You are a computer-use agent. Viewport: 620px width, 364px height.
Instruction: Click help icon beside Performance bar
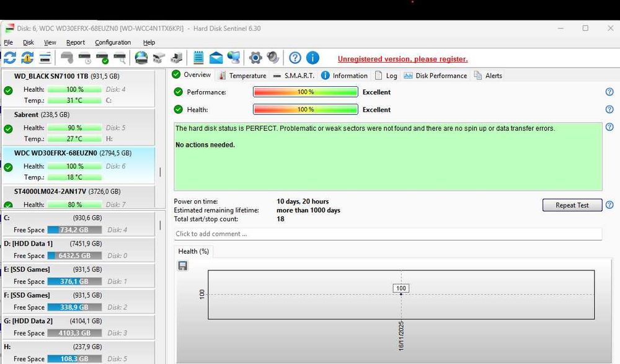point(609,92)
